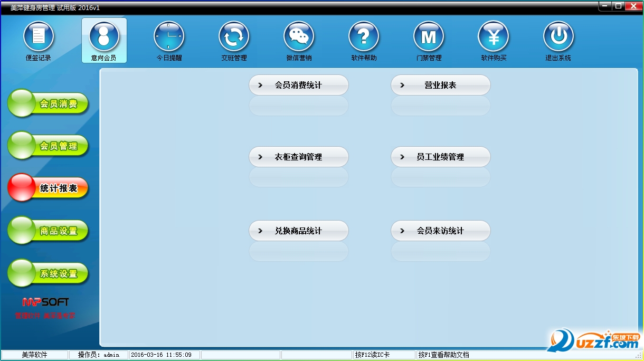Launch 微信营销 WeChat marketing icon

point(299,37)
